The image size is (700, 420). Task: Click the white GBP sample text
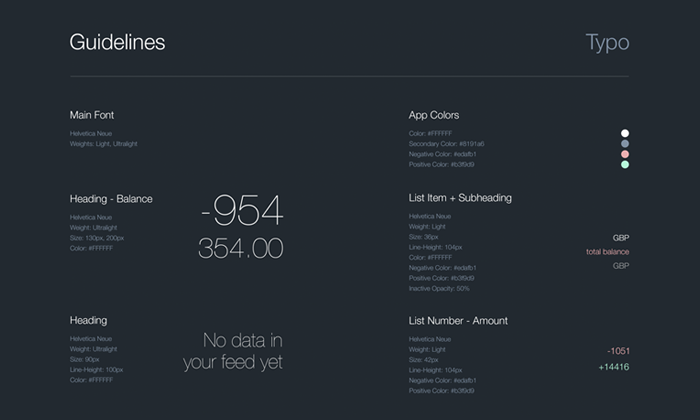click(621, 238)
